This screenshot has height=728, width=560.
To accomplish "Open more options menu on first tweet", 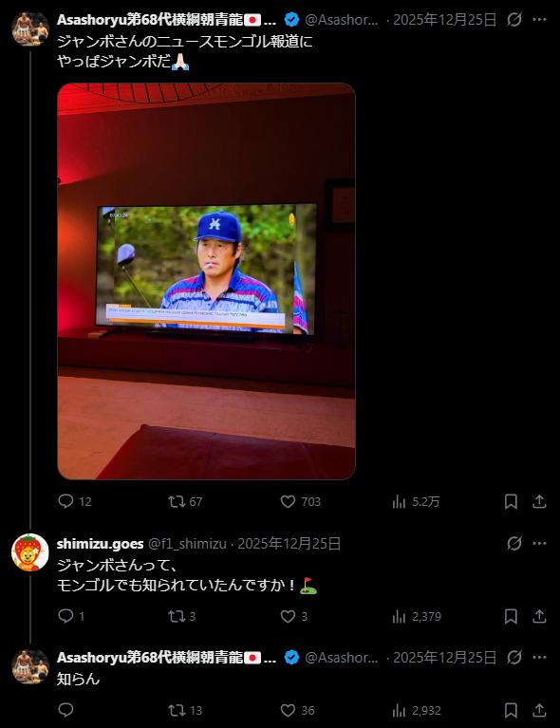I will (x=539, y=20).
